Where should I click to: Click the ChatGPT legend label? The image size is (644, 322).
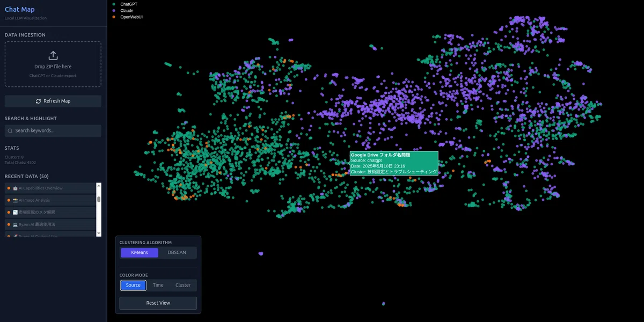pos(129,4)
